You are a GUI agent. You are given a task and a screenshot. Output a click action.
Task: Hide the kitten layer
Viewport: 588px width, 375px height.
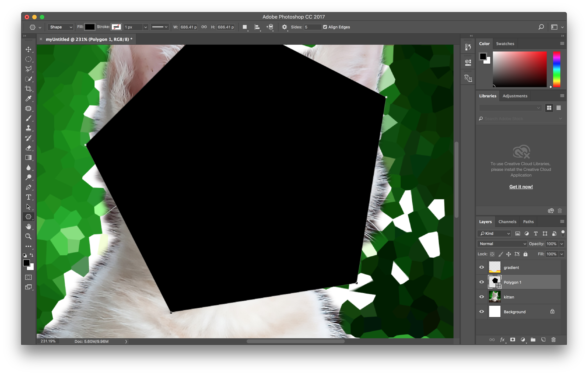click(x=481, y=297)
